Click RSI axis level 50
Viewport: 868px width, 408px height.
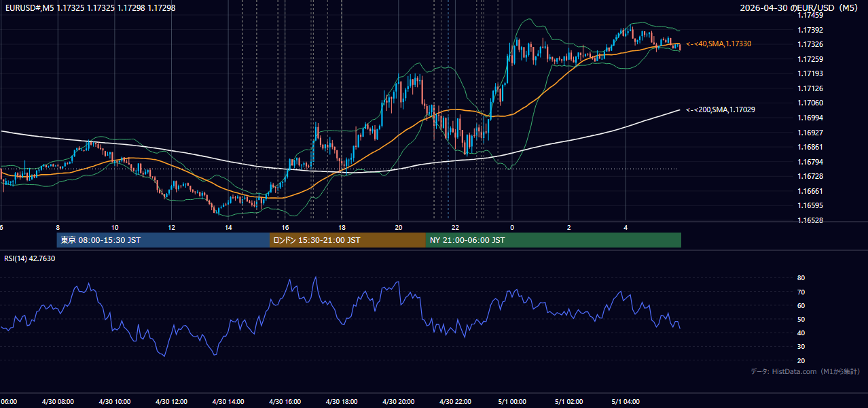801,319
